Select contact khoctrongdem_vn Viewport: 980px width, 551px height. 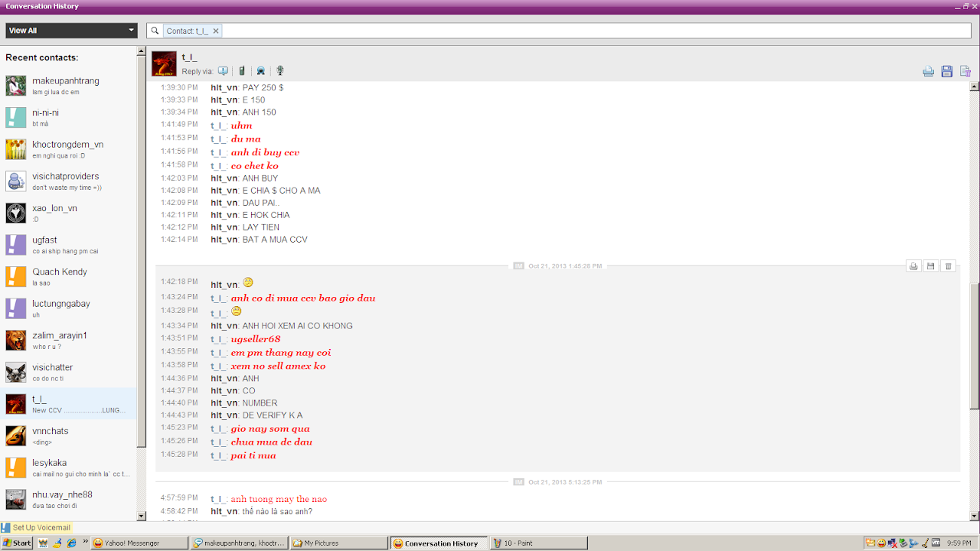(69, 149)
